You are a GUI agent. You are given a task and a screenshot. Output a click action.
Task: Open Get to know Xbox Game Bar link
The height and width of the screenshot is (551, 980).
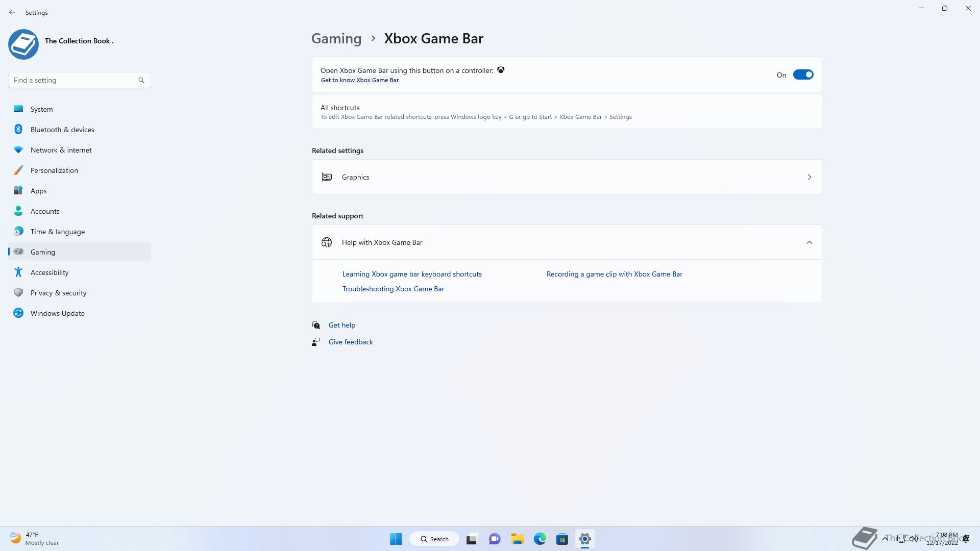[x=360, y=80]
